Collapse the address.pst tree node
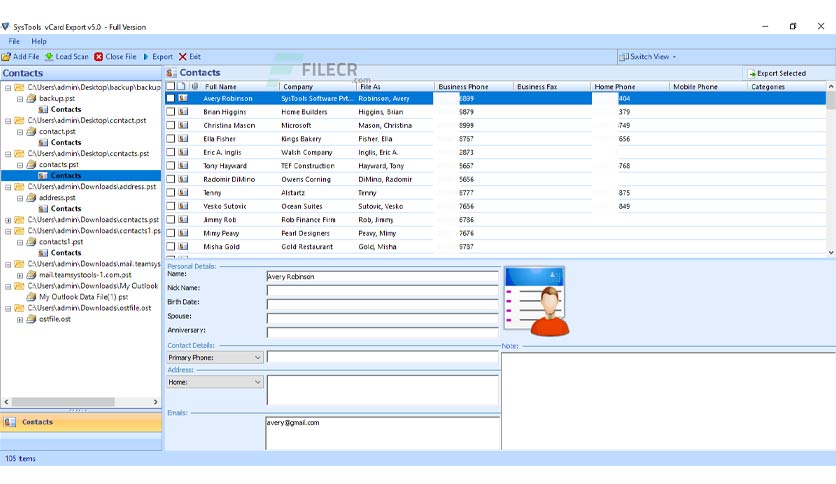This screenshot has height=484, width=836. pos(20,198)
